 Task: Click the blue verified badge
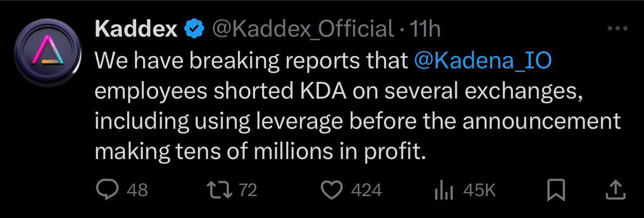(194, 29)
